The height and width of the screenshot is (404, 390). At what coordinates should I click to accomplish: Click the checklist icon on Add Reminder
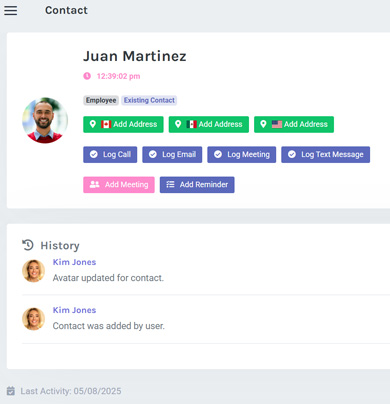point(170,184)
